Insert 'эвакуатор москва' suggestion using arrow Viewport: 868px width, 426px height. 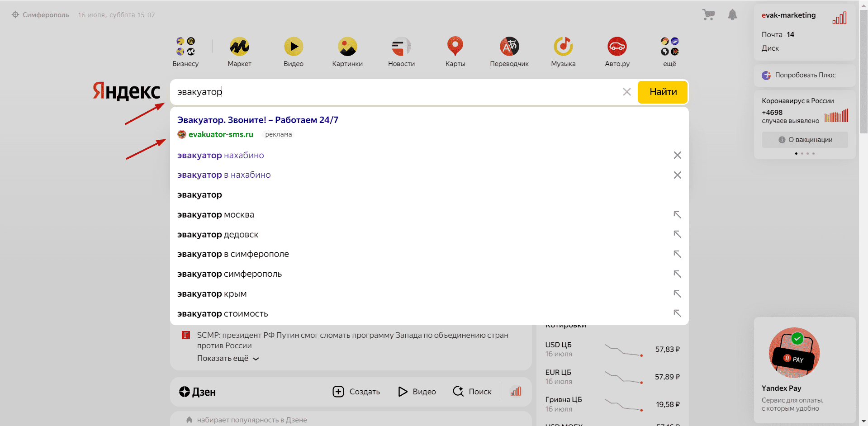coord(677,215)
